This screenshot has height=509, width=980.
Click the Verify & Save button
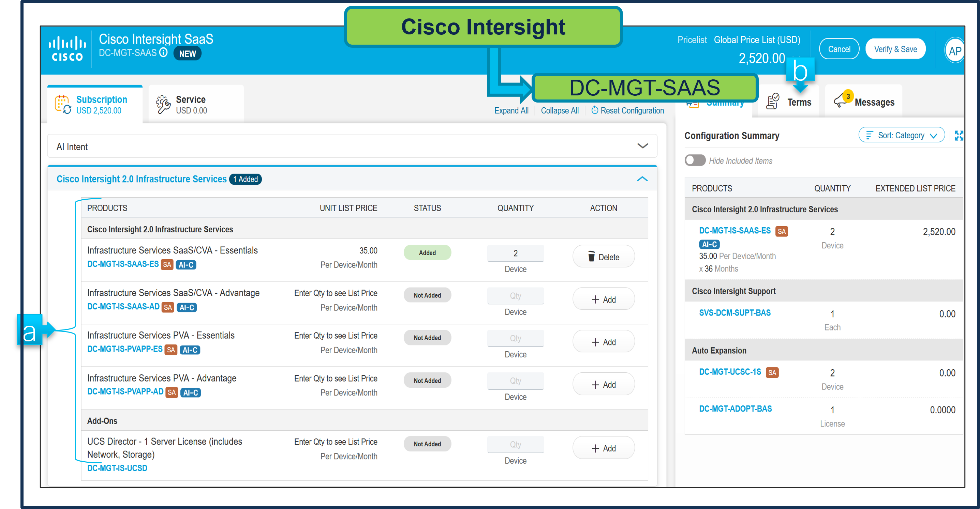point(895,49)
